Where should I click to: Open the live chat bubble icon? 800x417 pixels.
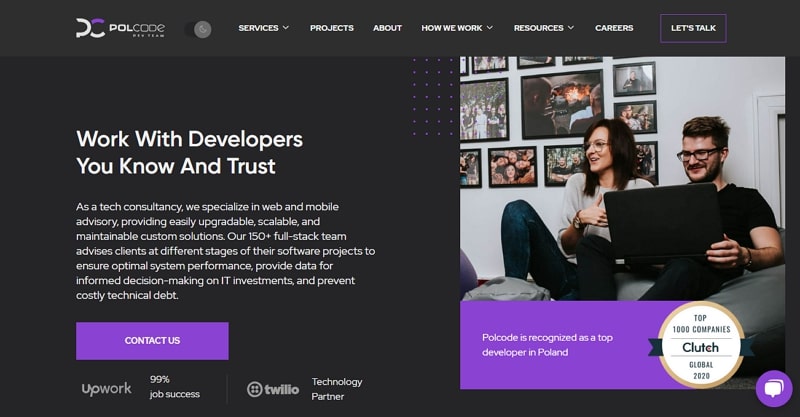tap(774, 388)
